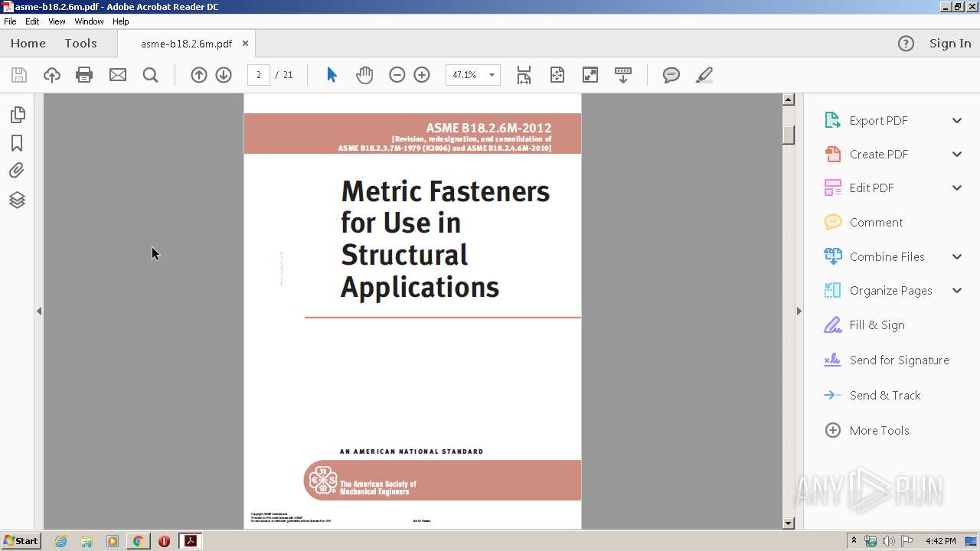Upload to cloud with the arrow icon
The height and width of the screenshot is (551, 980).
(52, 75)
